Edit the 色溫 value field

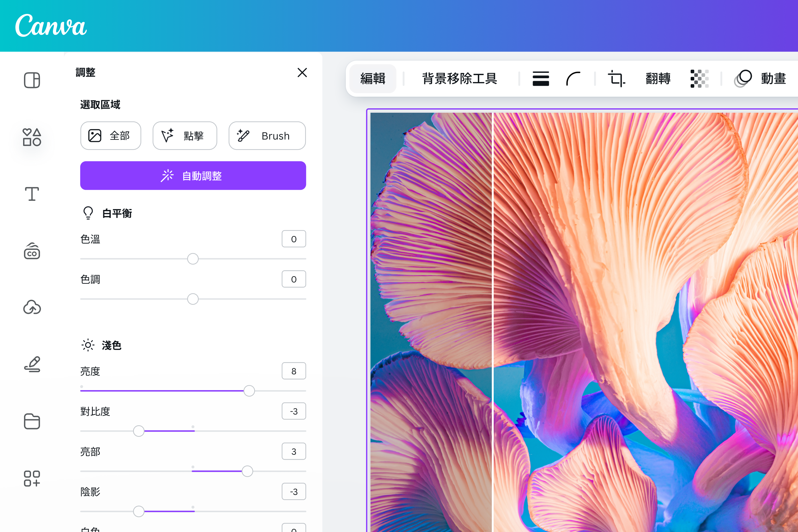pyautogui.click(x=294, y=239)
